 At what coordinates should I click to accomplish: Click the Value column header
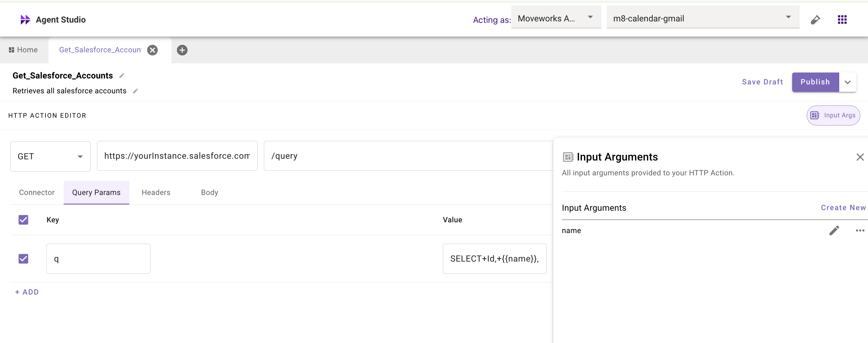(x=452, y=220)
